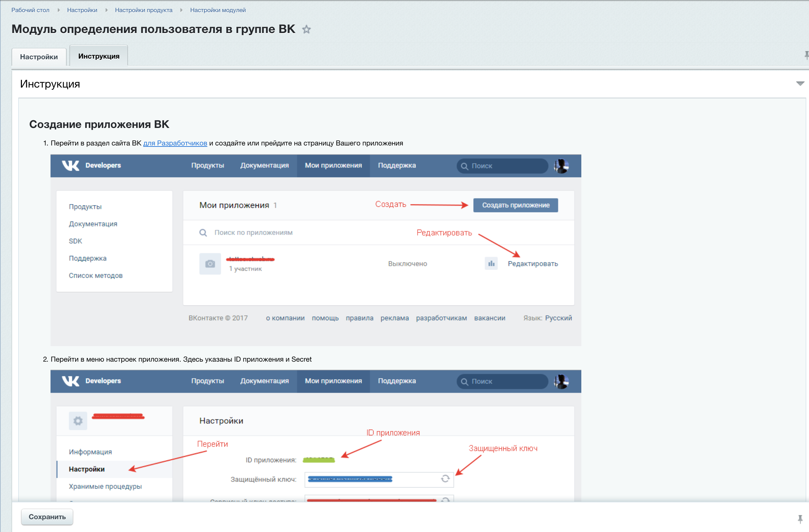Click gear icon in step 2 screenshot sidebar

78,421
